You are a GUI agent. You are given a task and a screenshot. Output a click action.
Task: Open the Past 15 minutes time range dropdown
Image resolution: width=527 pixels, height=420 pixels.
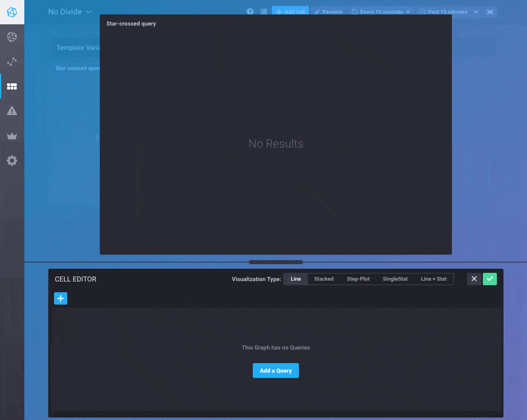448,12
